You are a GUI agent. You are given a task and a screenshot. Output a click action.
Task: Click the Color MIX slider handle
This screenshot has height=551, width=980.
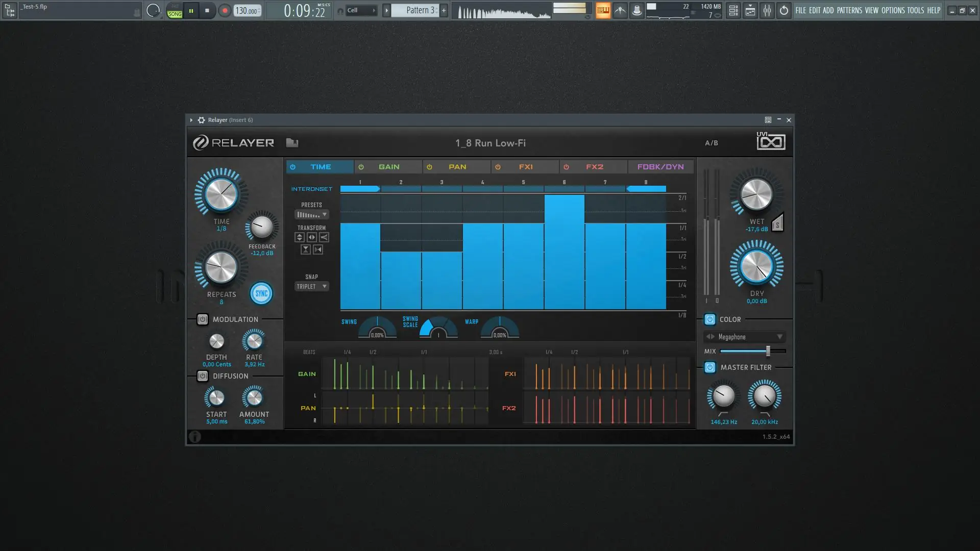pyautogui.click(x=768, y=351)
